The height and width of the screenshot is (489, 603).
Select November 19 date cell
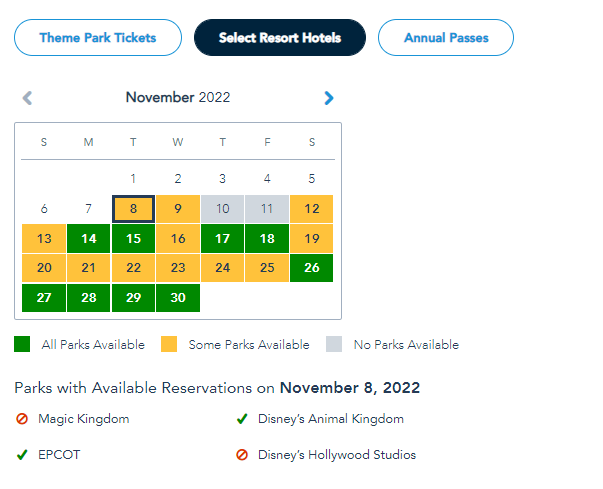(312, 239)
